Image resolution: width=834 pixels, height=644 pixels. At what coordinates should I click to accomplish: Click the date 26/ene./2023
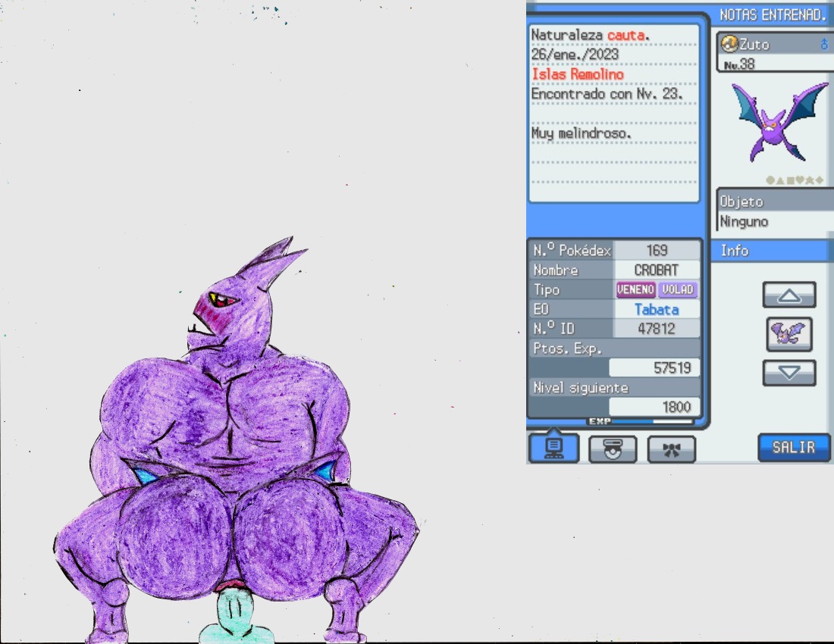click(x=575, y=55)
